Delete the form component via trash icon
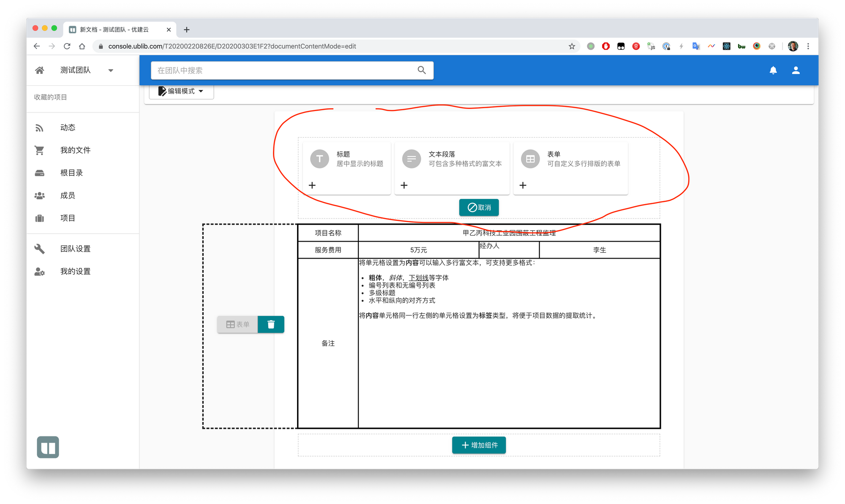The height and width of the screenshot is (504, 845). click(271, 324)
